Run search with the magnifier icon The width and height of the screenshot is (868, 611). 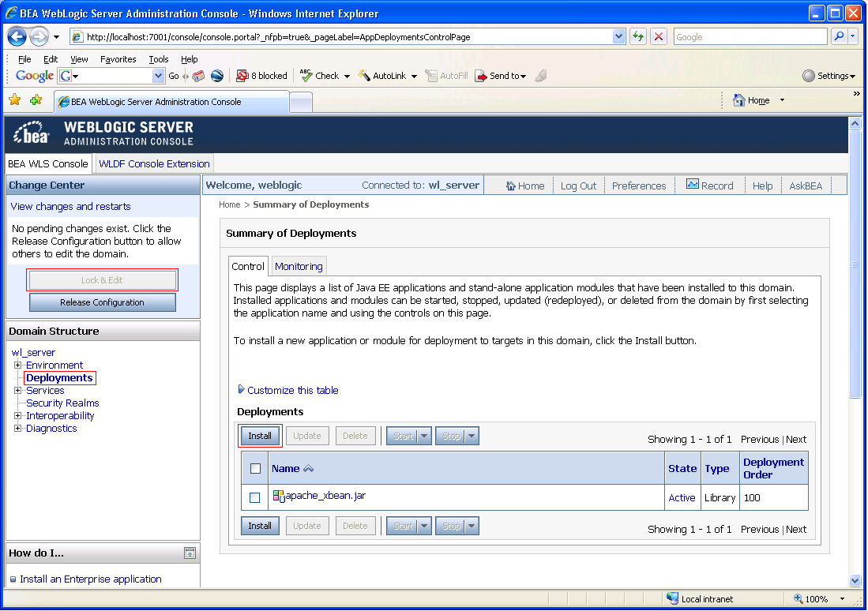840,37
